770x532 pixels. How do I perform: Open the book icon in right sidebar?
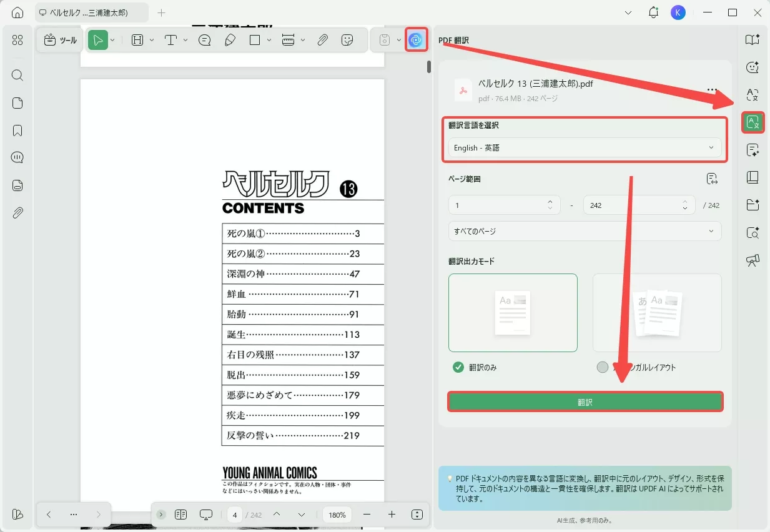753,177
